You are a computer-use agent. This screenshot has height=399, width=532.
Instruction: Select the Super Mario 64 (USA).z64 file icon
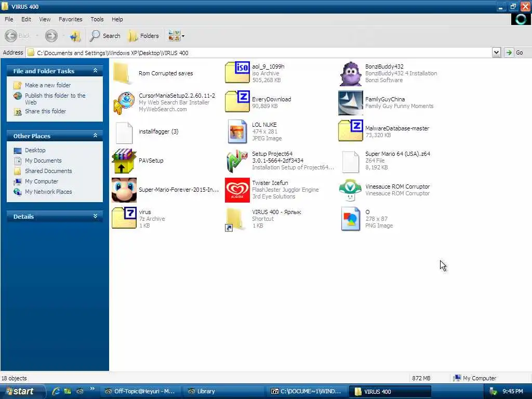pyautogui.click(x=351, y=162)
